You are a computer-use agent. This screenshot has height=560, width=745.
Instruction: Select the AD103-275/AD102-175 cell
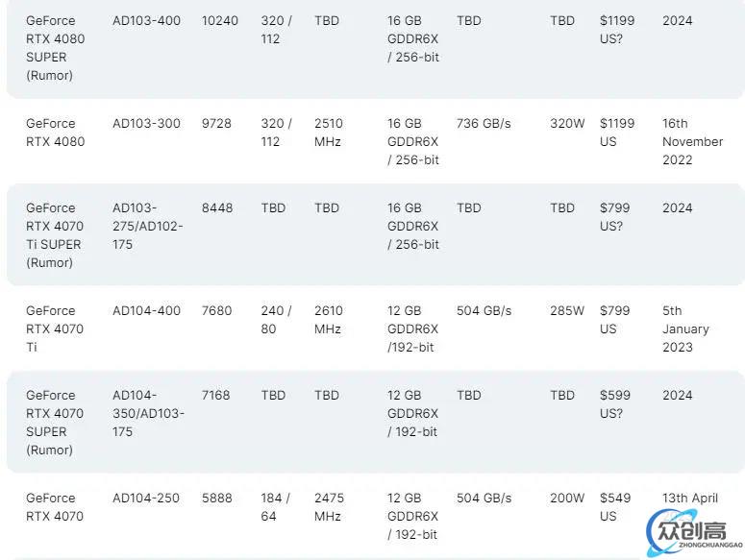148,227
